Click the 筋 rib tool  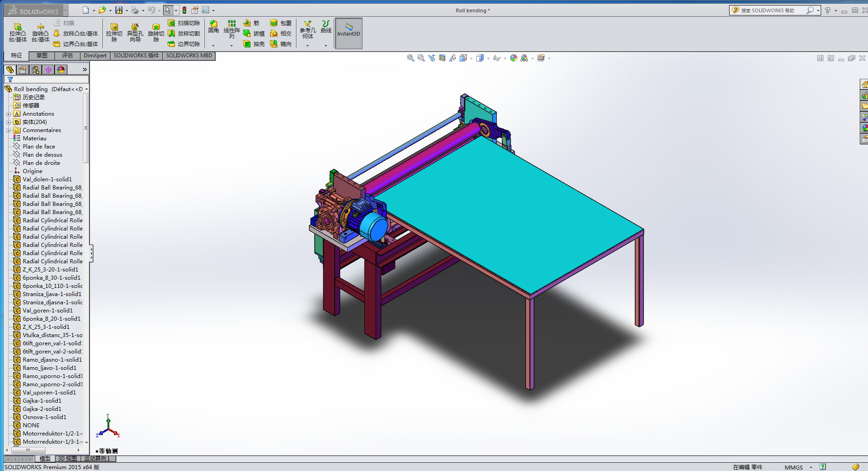[x=251, y=23]
